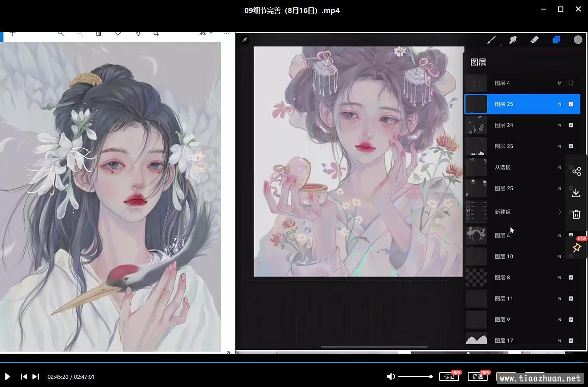
Task: Click the pin icon with NEW badge
Action: 576,248
